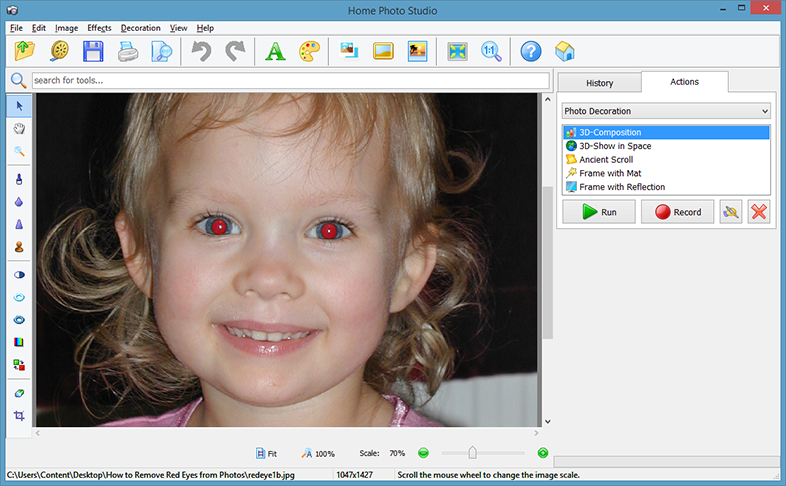Switch to the History tab

click(x=600, y=83)
